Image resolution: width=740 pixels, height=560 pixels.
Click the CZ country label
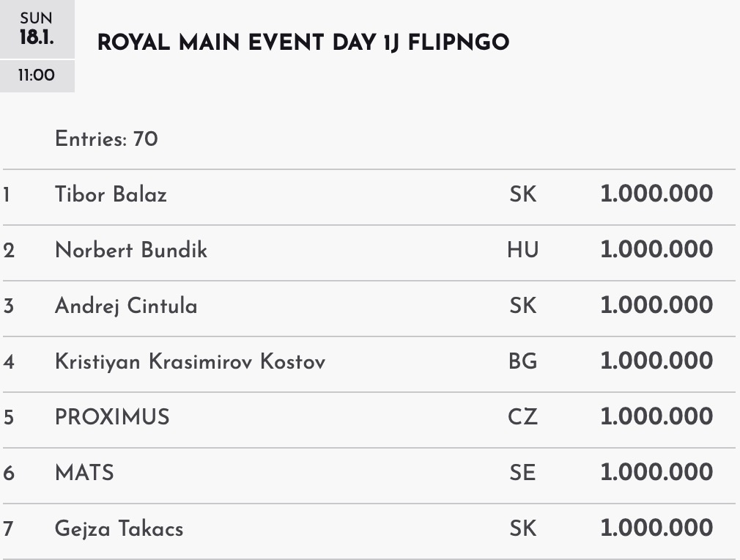click(522, 418)
